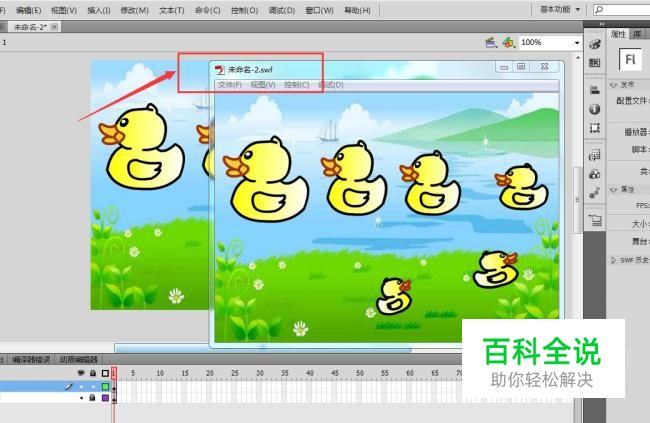650x423 pixels.
Task: Open the 控制(O) menu
Action: tap(245, 10)
